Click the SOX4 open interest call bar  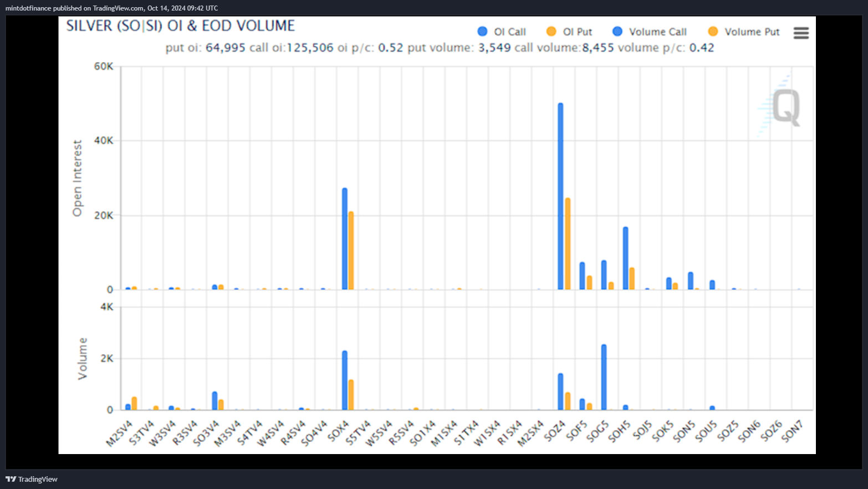point(345,238)
